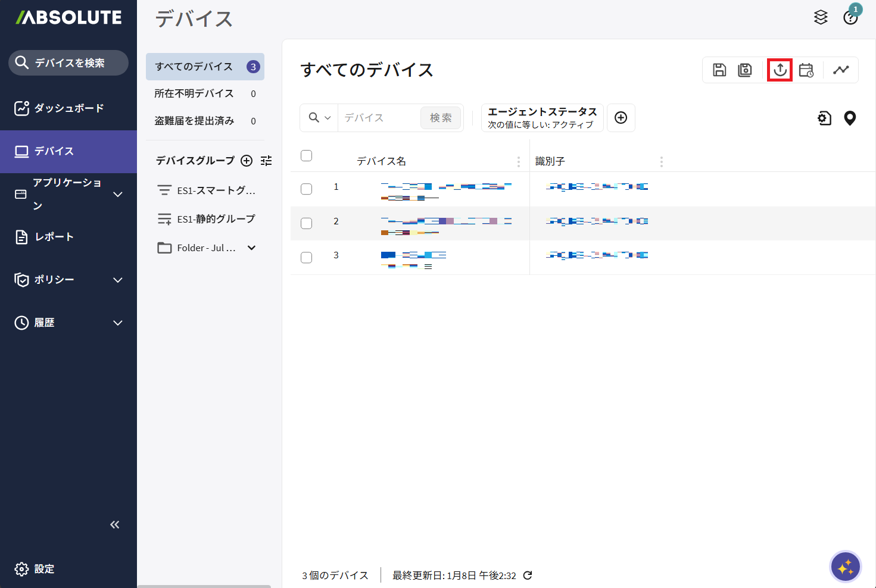Screen dimensions: 876x588
Task: Open the map location pin icon
Action: coord(850,118)
